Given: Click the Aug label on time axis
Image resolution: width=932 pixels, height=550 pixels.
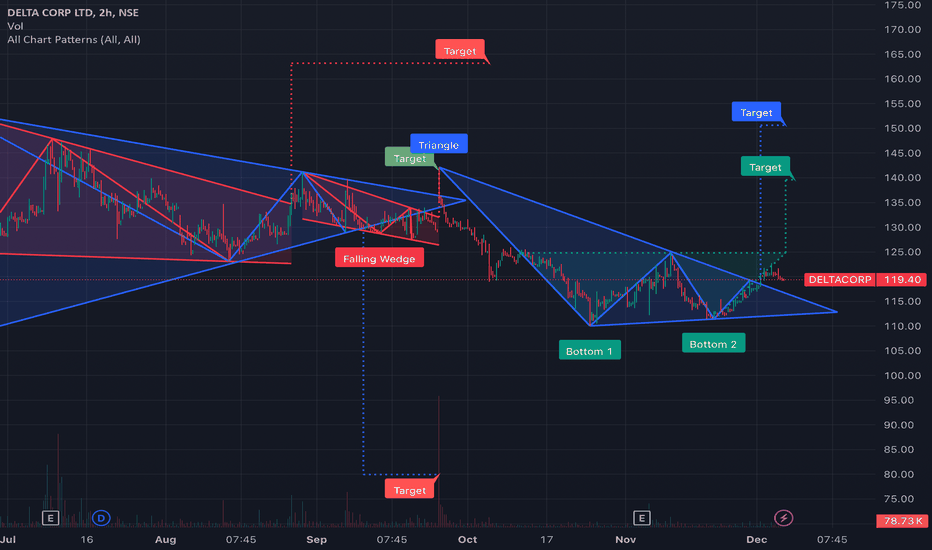Looking at the screenshot, I should [165, 539].
